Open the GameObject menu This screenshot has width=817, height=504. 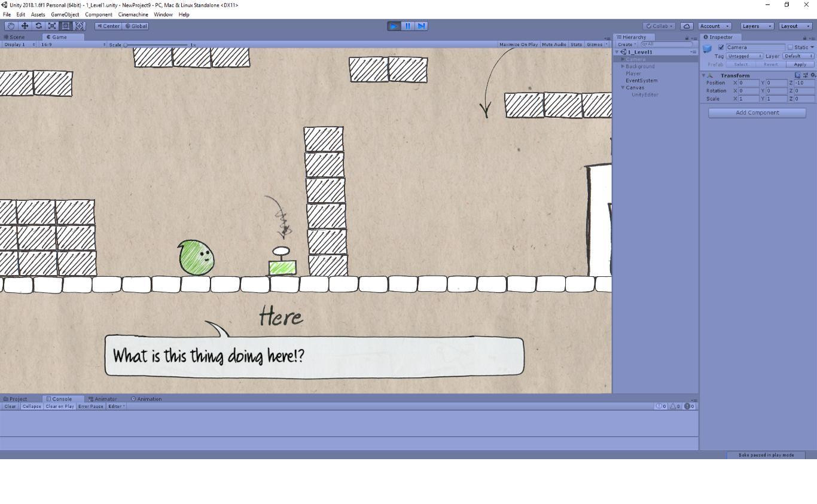(65, 14)
